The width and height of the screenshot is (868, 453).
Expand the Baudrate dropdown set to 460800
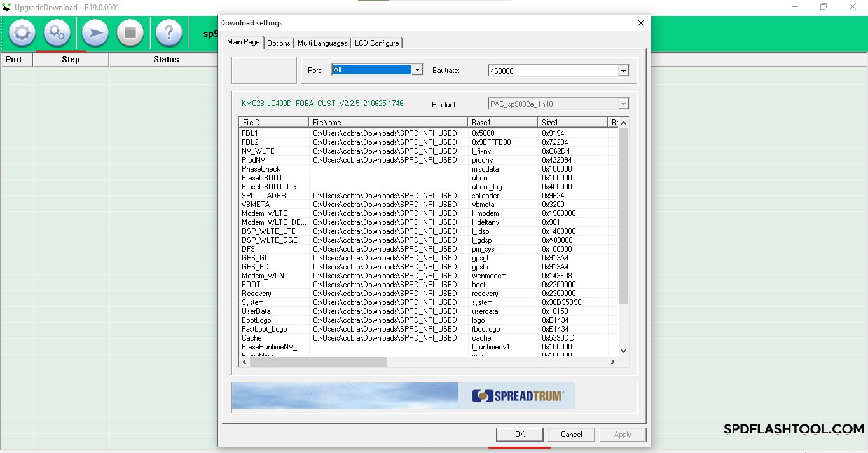(623, 71)
